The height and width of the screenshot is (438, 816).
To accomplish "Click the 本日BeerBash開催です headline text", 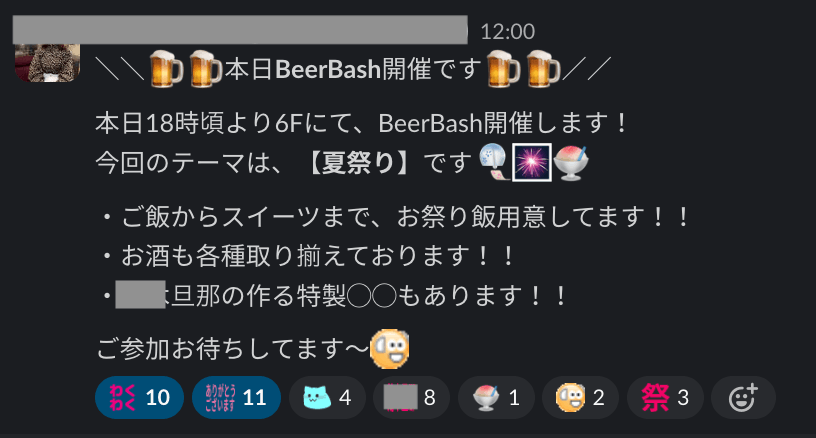I will [352, 69].
